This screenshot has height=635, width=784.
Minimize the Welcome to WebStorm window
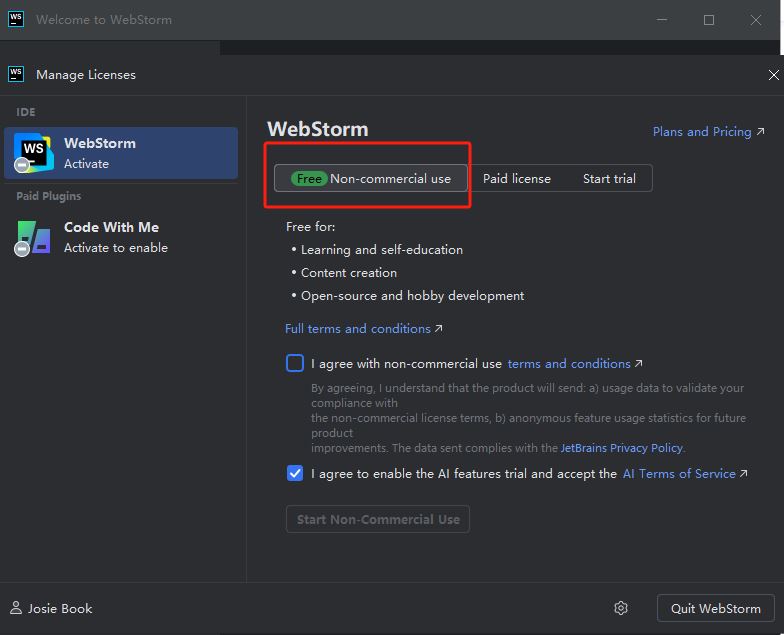tap(662, 20)
